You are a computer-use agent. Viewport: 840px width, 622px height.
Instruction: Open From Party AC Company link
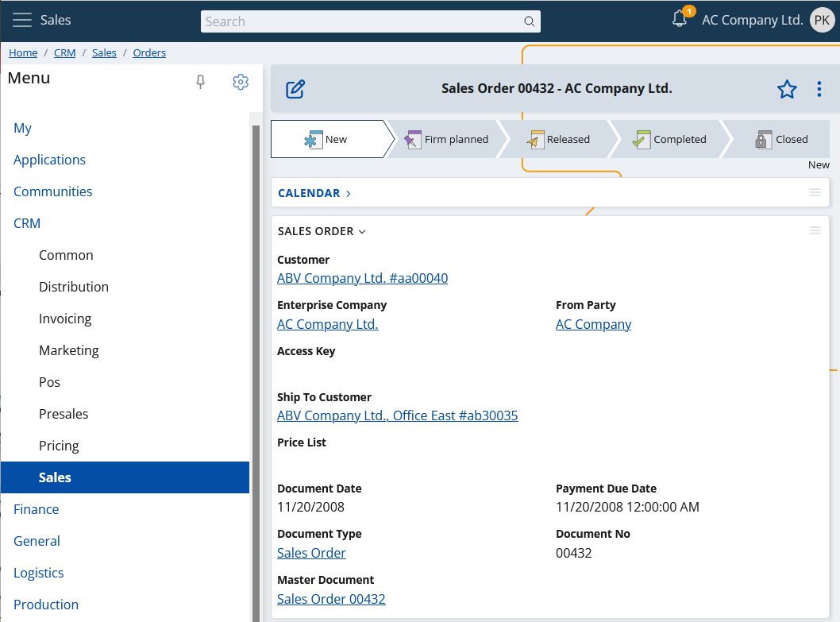(x=594, y=324)
